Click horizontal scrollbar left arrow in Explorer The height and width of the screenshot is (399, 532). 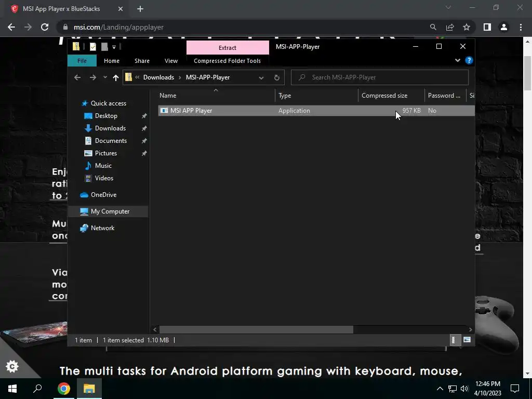155,329
